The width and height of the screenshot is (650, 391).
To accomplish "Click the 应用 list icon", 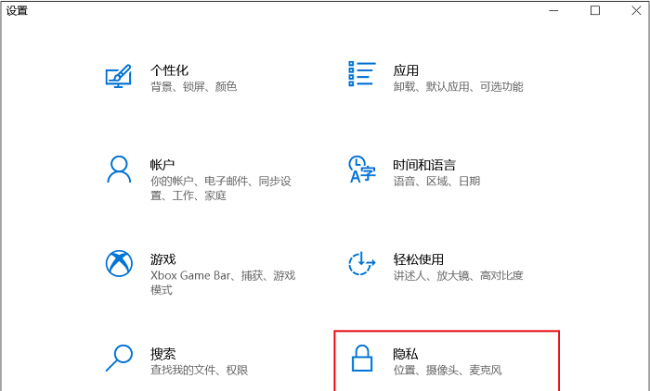I will [x=362, y=74].
